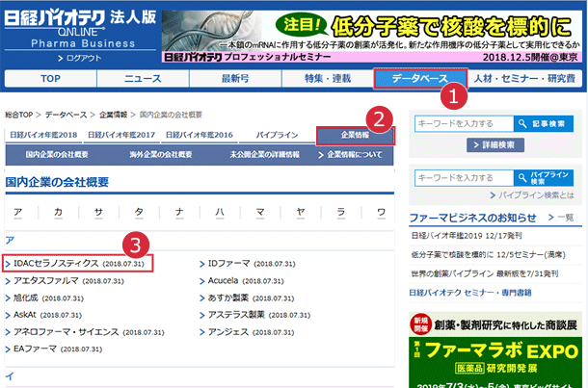The image size is (588, 388).
Task: Open the 特集・連載 navigation tab
Action: pos(328,79)
